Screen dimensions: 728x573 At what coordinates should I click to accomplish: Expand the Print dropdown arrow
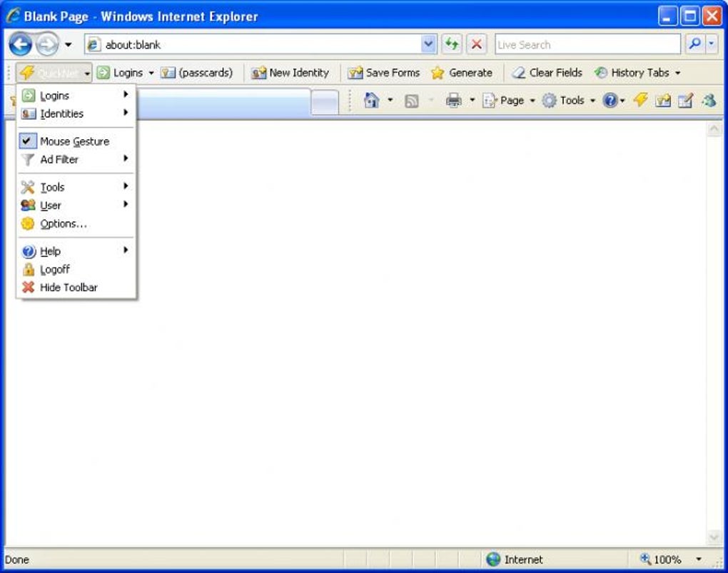pos(472,101)
